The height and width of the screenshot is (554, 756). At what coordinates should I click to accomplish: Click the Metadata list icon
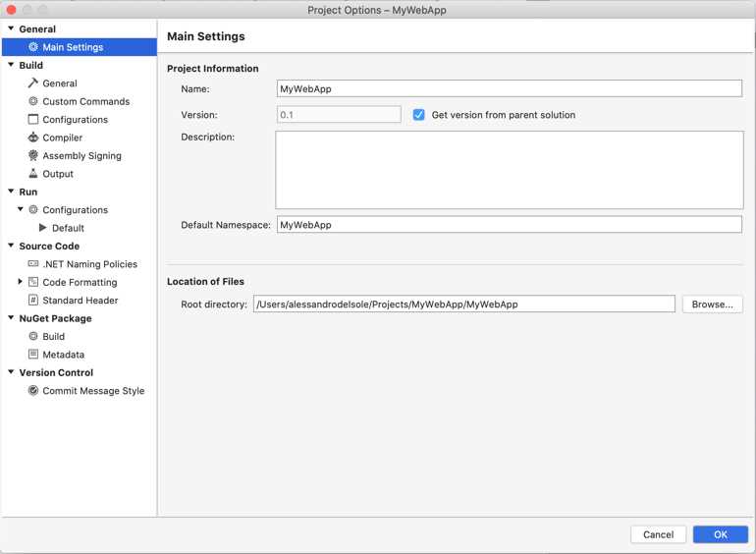[33, 355]
